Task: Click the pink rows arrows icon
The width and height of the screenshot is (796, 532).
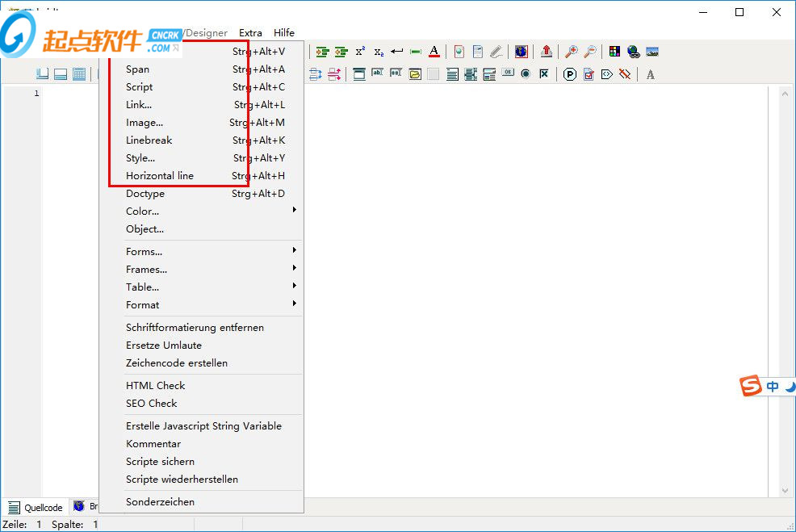Action: [x=334, y=74]
